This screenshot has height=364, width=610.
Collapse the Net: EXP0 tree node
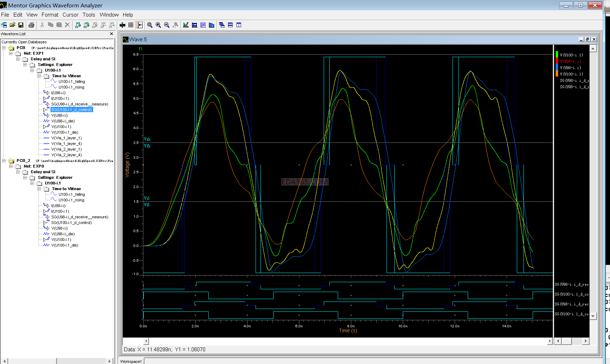coord(11,166)
